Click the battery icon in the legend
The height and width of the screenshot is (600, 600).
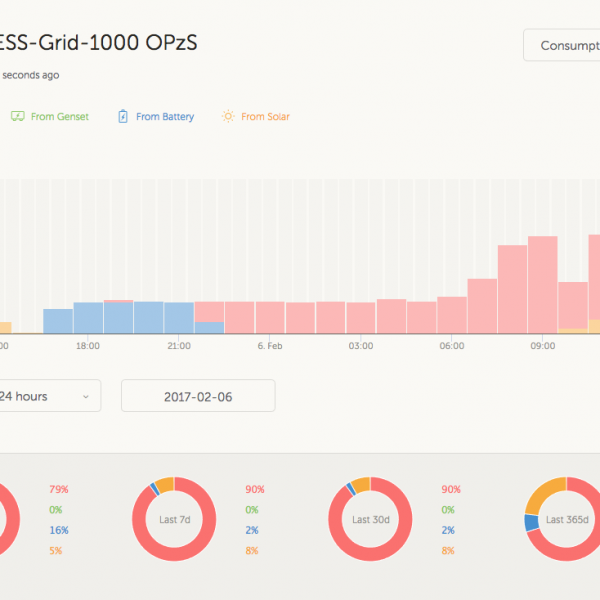pos(124,117)
